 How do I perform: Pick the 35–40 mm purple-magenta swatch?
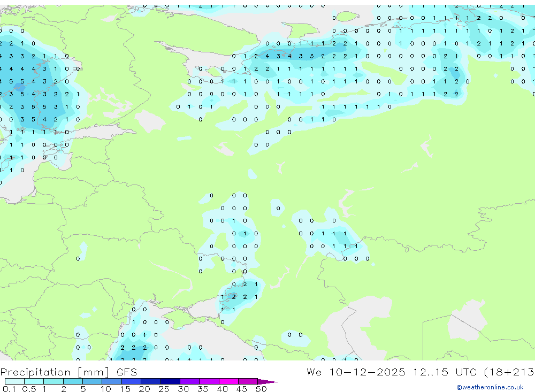click(x=209, y=381)
